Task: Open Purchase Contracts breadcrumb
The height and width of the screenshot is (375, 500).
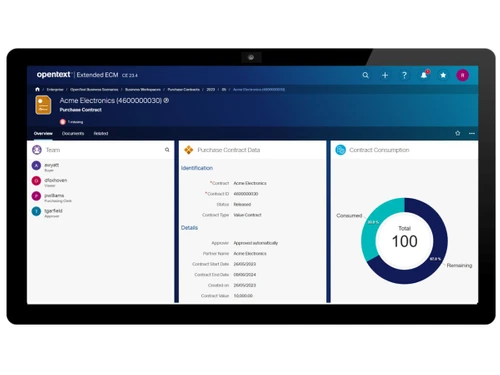Action: tap(183, 89)
